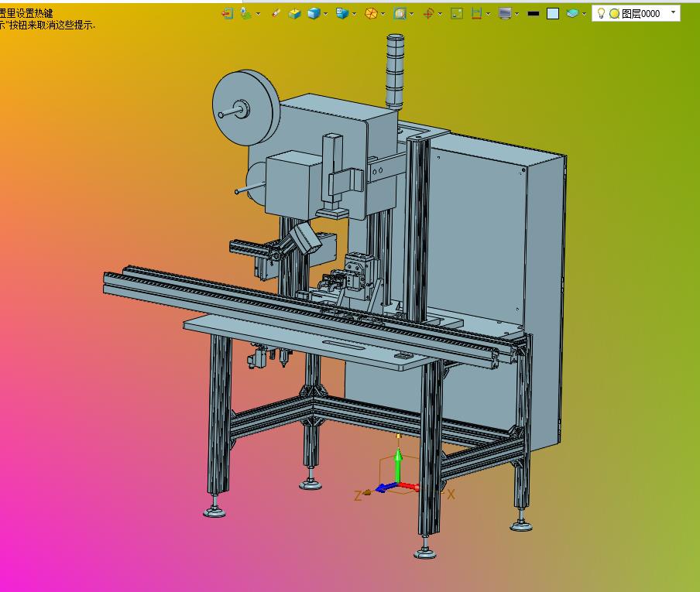This screenshot has height=592, width=700.
Task: Open the insert component dropdown arrow
Action: point(258,14)
